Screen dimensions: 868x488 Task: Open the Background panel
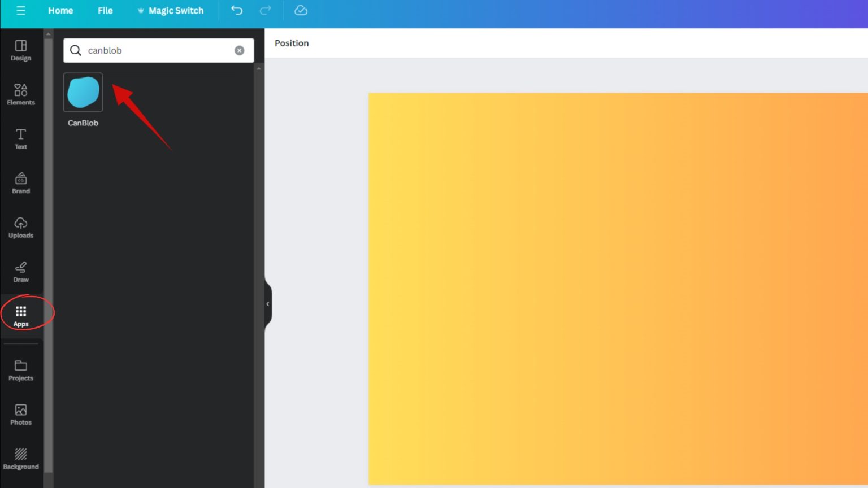click(21, 458)
